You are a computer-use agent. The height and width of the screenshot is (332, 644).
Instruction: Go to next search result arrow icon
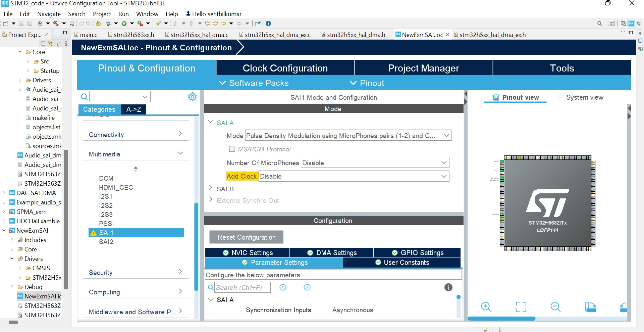pyautogui.click(x=307, y=287)
